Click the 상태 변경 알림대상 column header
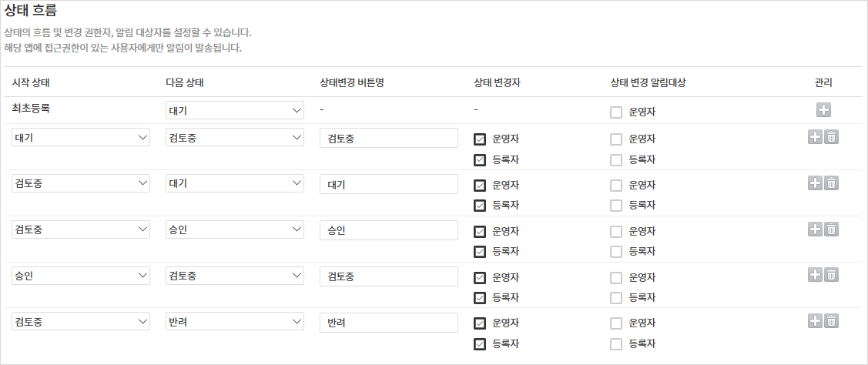Viewport: 868px width, 365px height. [647, 82]
